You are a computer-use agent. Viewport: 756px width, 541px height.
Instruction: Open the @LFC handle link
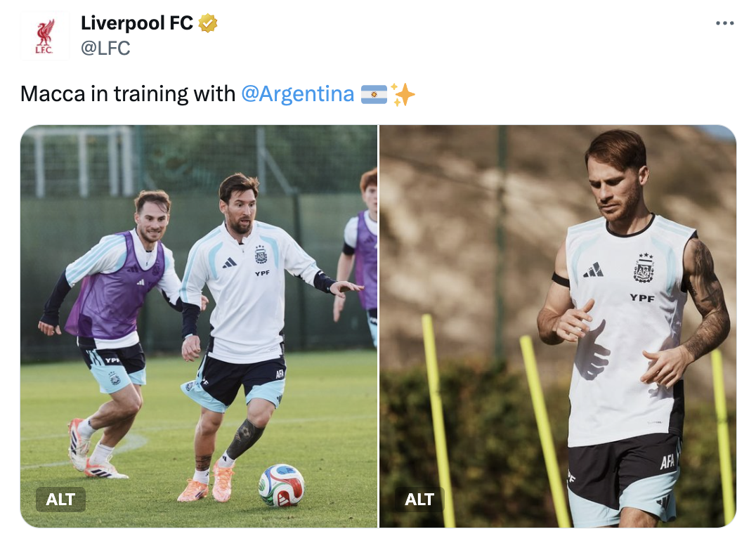(105, 48)
